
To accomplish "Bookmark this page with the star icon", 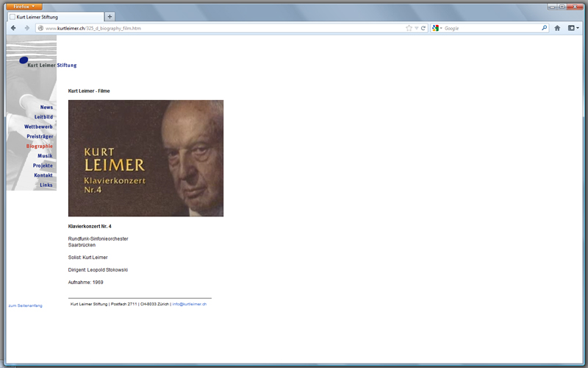I will (409, 28).
